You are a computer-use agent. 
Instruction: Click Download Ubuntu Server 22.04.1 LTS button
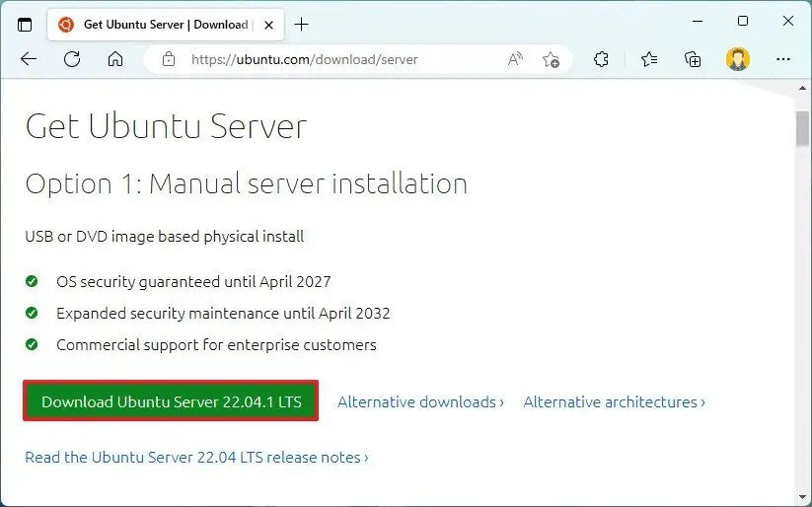pyautogui.click(x=171, y=401)
